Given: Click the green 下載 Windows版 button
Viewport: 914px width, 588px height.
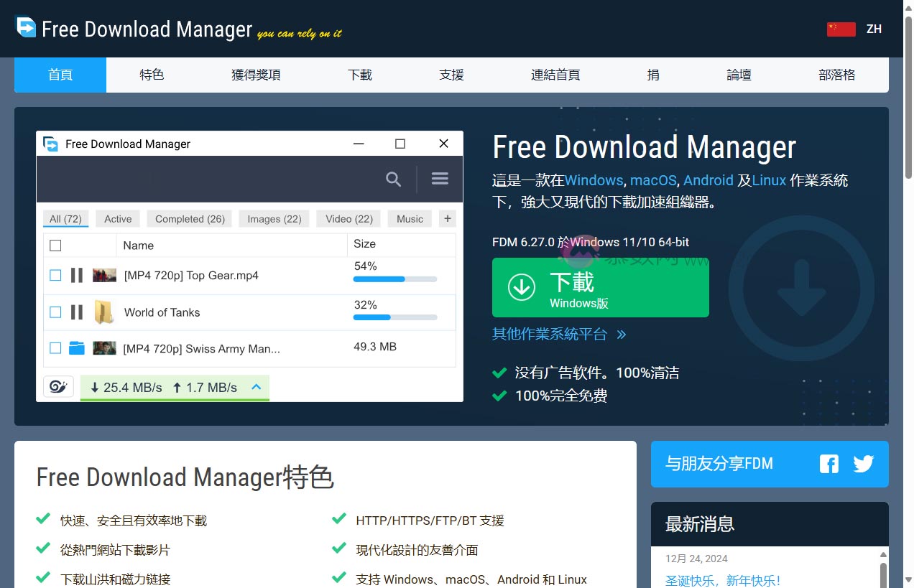Looking at the screenshot, I should [600, 287].
